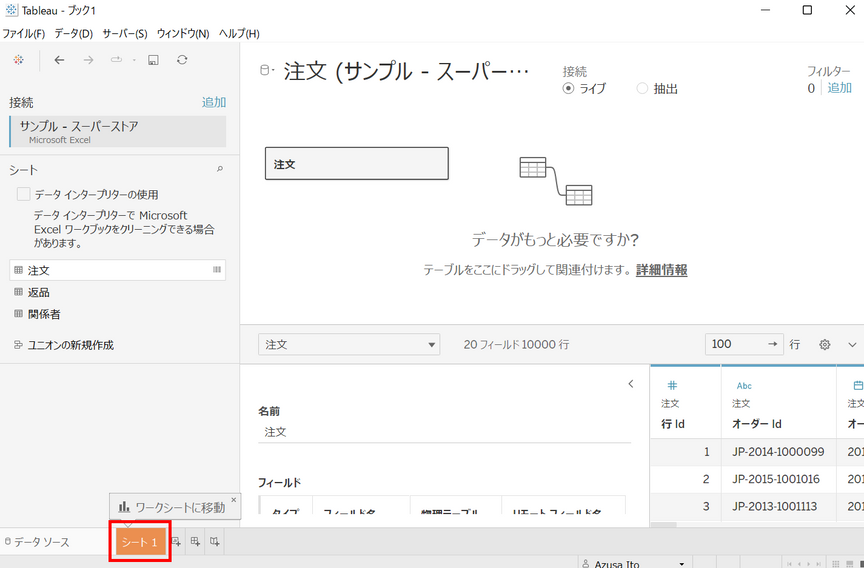Viewport: 864px width, 568px height.
Task: Click the cell JP-2013-1001113
Action: [x=779, y=506]
